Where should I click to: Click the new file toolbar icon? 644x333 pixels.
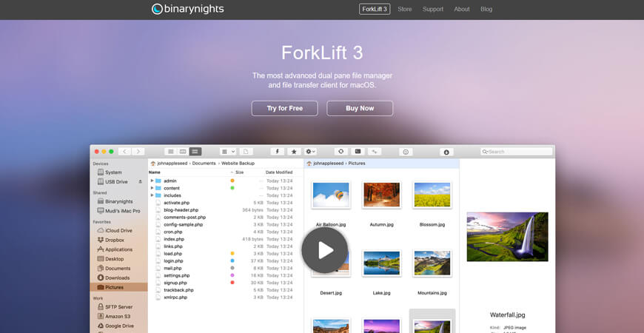246,152
